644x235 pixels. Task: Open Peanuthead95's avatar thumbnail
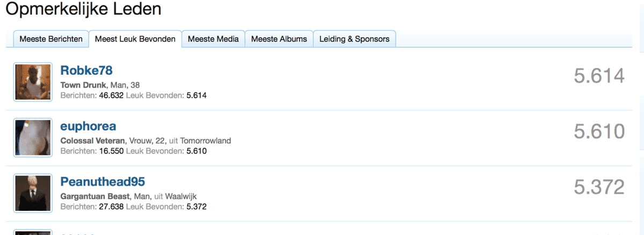click(x=33, y=193)
